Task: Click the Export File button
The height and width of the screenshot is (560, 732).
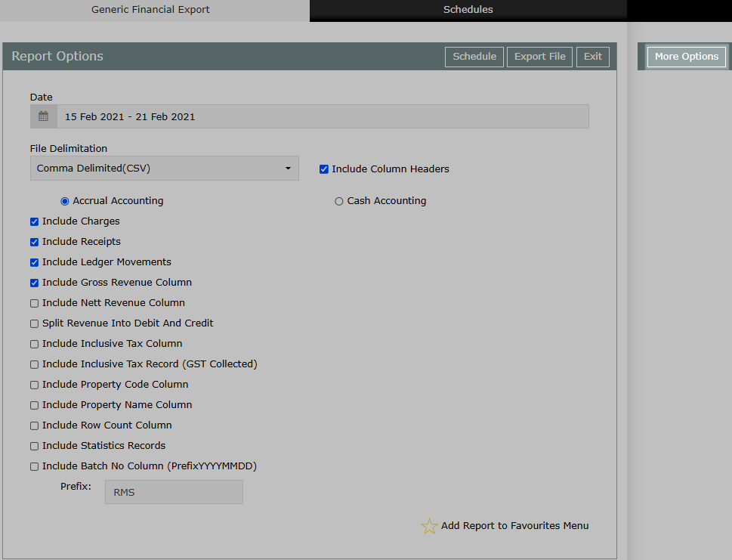Action: (x=539, y=57)
